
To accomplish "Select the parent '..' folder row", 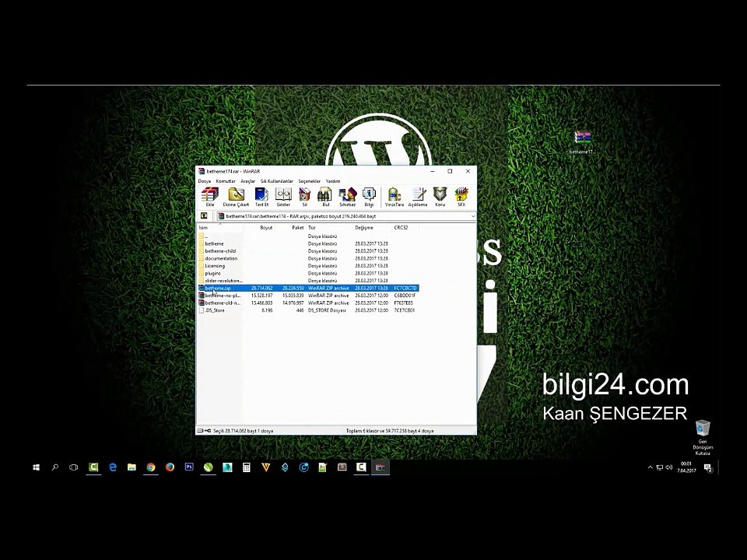I will tap(308, 236).
